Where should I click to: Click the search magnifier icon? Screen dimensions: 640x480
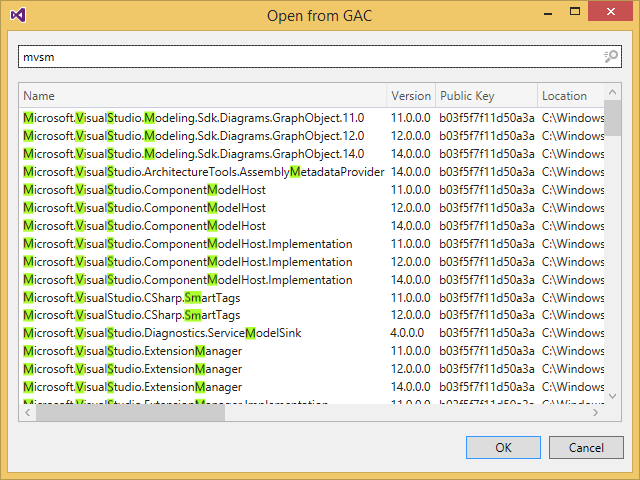(611, 57)
